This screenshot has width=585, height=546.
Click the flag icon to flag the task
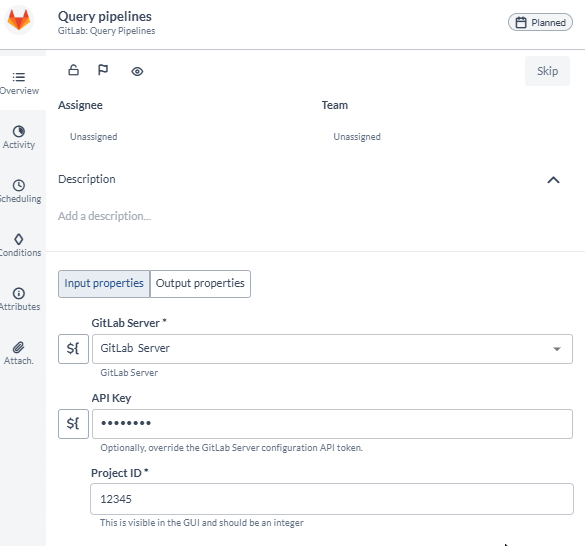(x=103, y=70)
